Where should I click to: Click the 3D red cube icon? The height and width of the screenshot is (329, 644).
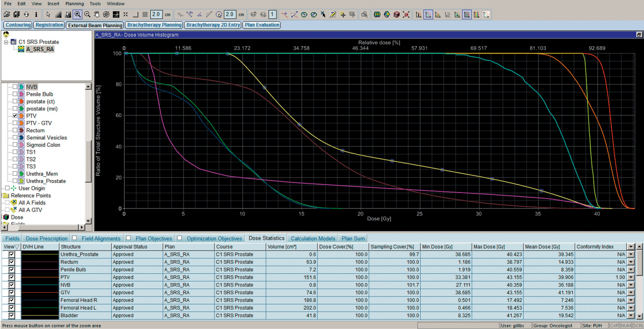tap(397, 14)
